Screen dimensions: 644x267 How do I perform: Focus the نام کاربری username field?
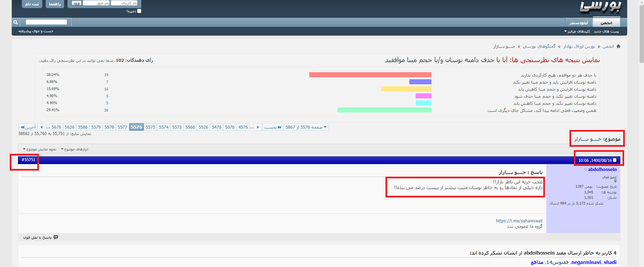click(x=124, y=3)
